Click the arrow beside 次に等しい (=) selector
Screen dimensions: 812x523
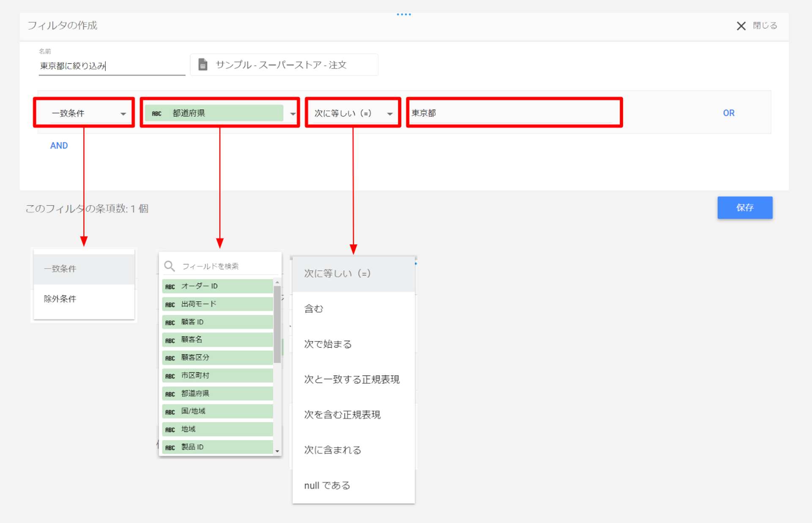point(390,114)
